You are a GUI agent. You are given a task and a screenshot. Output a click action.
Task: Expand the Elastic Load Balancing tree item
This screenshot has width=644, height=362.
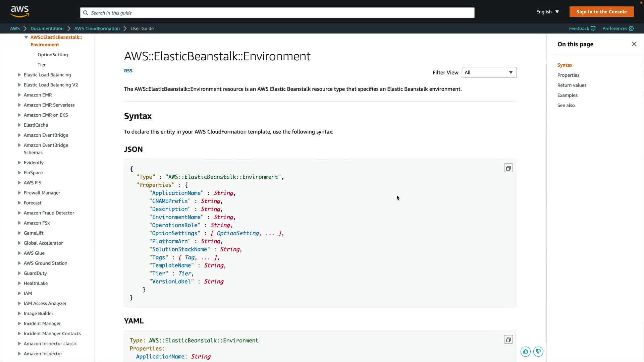pyautogui.click(x=19, y=75)
